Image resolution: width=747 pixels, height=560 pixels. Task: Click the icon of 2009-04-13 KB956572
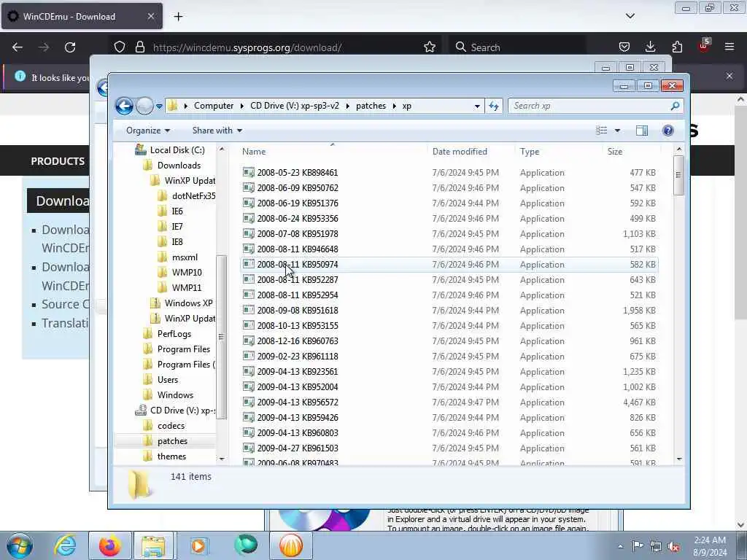click(248, 402)
